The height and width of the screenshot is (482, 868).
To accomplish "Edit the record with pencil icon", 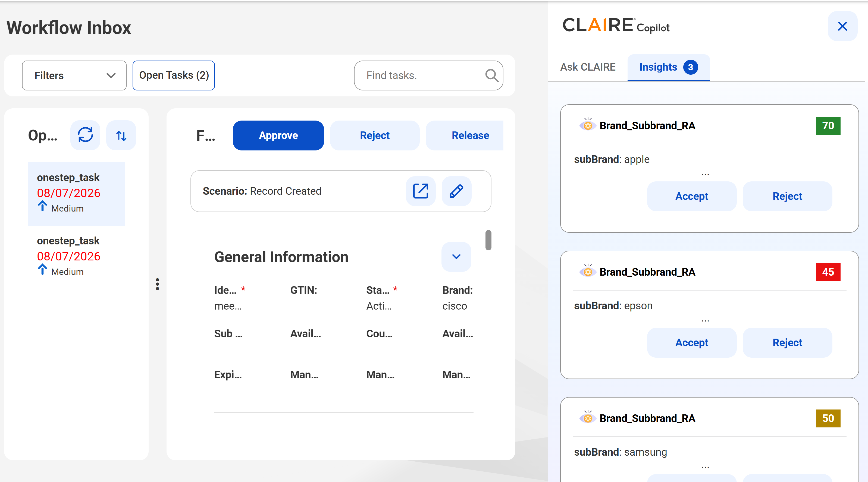I will tap(456, 191).
